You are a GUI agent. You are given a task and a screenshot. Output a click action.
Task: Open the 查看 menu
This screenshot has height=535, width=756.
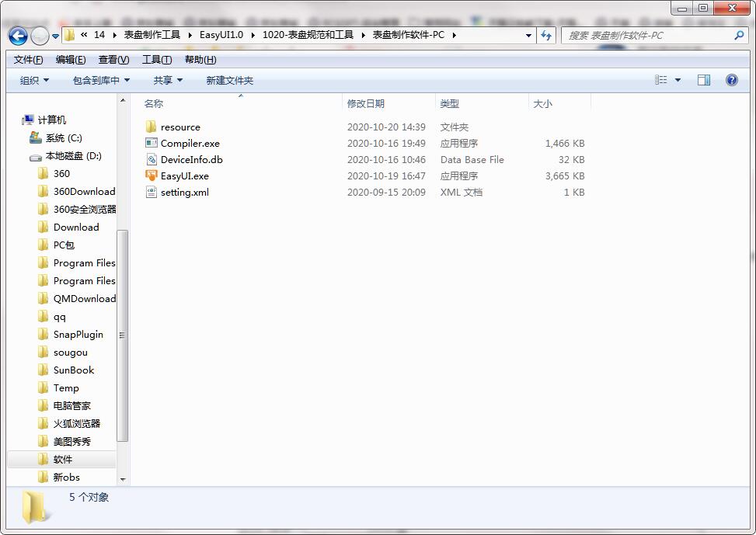(112, 59)
